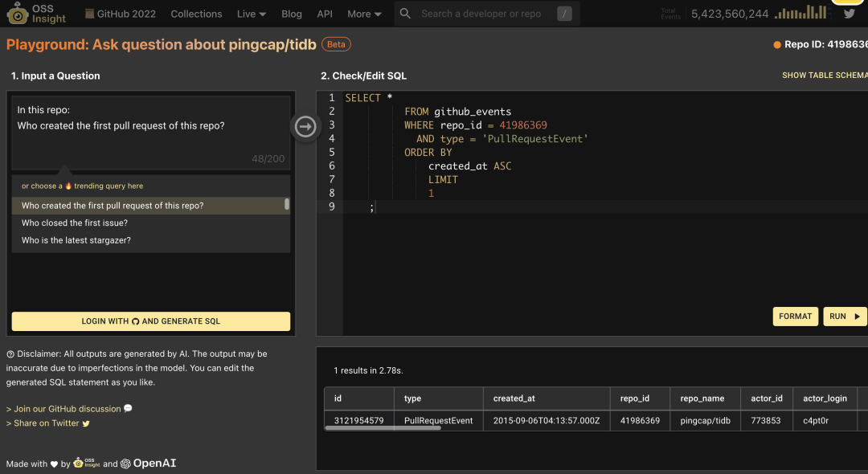Open the API page
This screenshot has width=868, height=474.
point(325,14)
